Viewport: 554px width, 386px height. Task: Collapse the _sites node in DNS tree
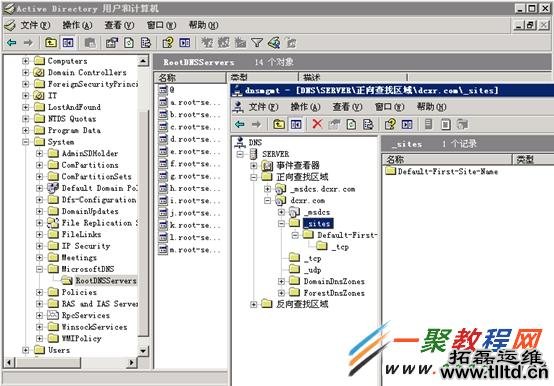click(x=281, y=223)
